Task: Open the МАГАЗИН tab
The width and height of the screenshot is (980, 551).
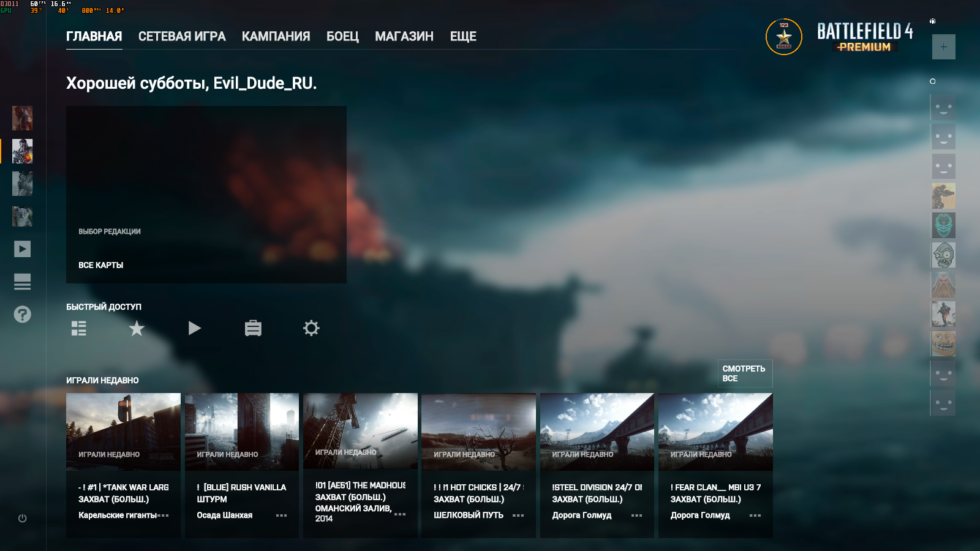Action: pos(404,37)
